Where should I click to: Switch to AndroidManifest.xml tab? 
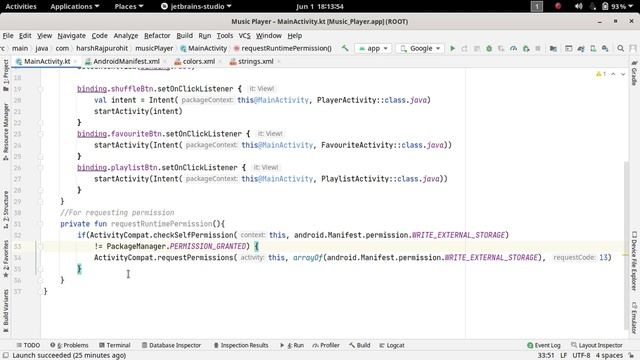coord(126,61)
